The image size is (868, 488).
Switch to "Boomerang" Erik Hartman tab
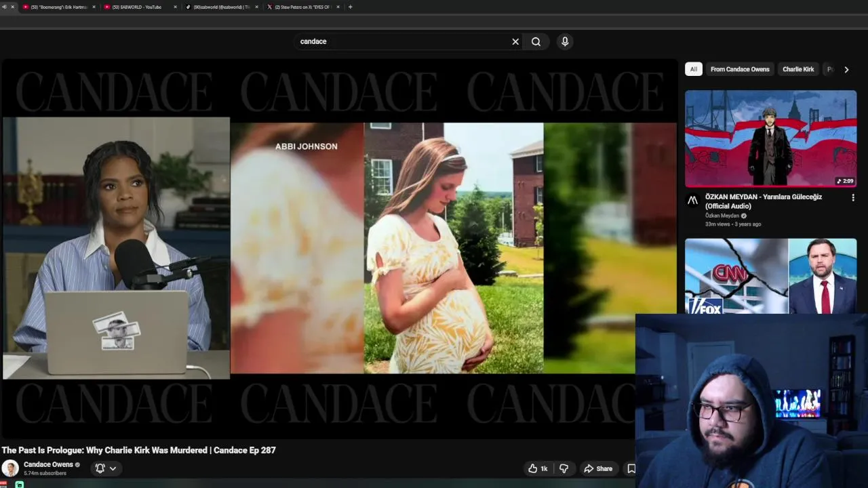click(x=60, y=7)
